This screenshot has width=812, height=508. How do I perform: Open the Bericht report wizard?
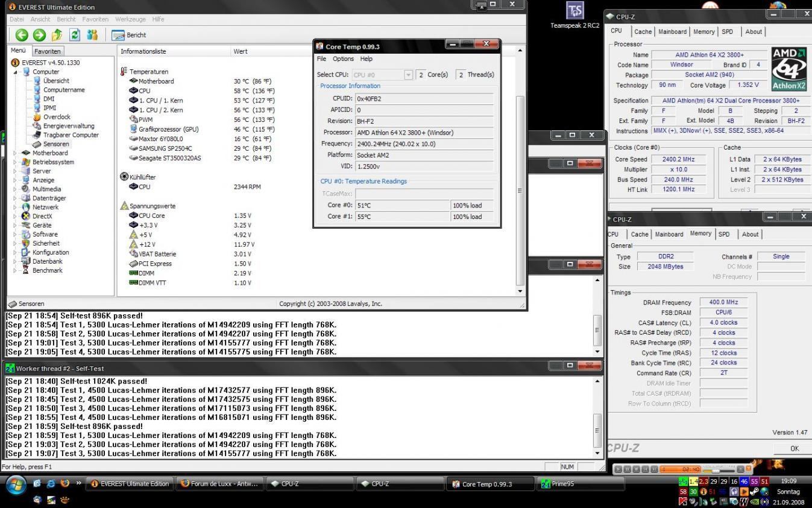[129, 35]
